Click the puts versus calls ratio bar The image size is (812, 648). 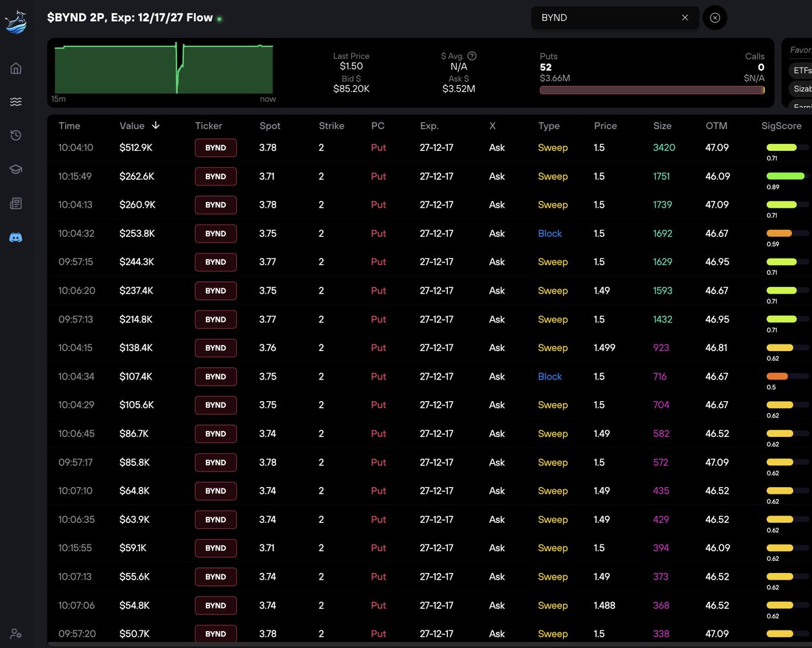[652, 90]
